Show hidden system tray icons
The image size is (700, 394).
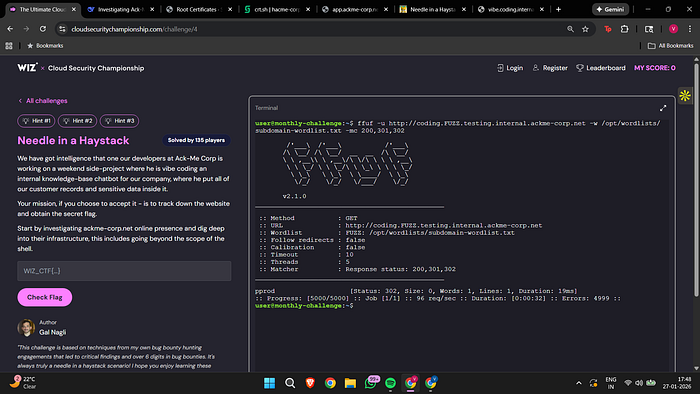tap(579, 383)
